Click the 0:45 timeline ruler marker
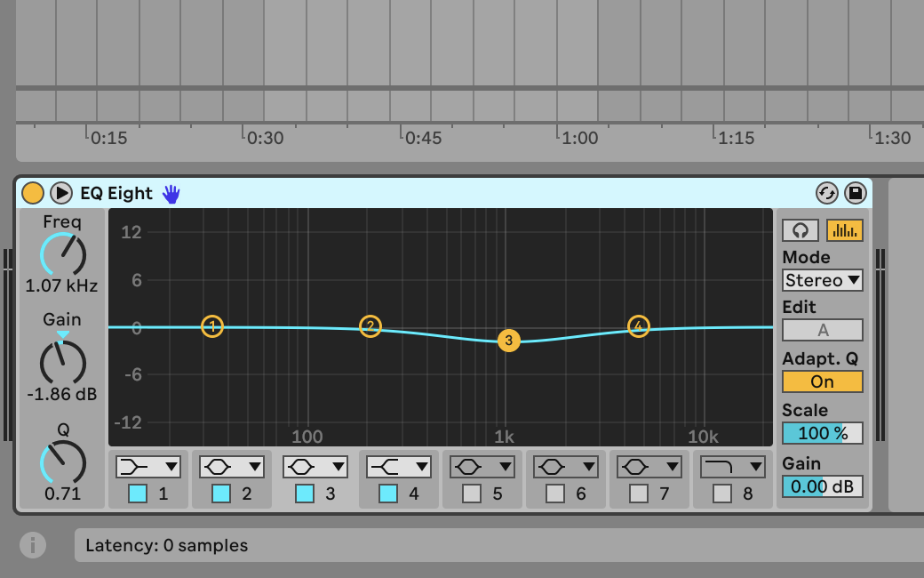This screenshot has width=924, height=578. pos(423,138)
